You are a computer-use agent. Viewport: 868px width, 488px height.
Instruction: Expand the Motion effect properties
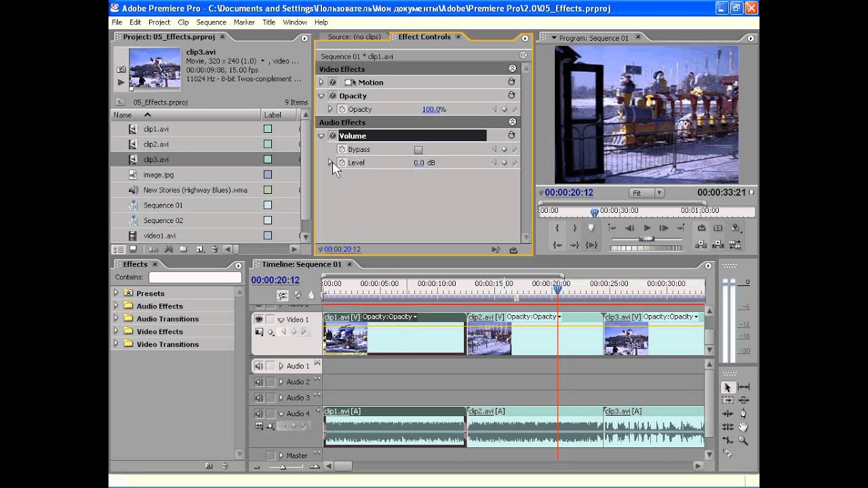[321, 83]
